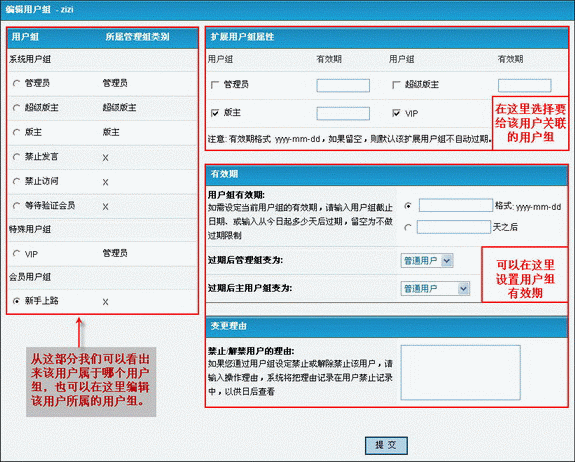Select the VIP special user group radio
The height and width of the screenshot is (462, 575).
coord(16,253)
